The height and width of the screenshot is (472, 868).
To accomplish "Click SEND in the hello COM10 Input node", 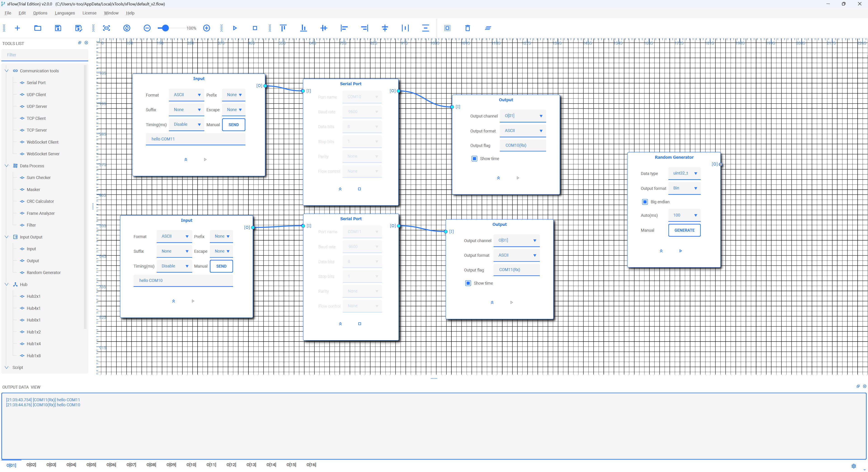I will click(x=221, y=266).
